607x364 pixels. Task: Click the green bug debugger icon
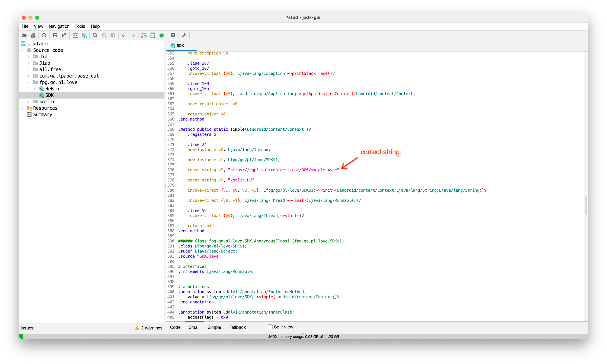coord(161,35)
